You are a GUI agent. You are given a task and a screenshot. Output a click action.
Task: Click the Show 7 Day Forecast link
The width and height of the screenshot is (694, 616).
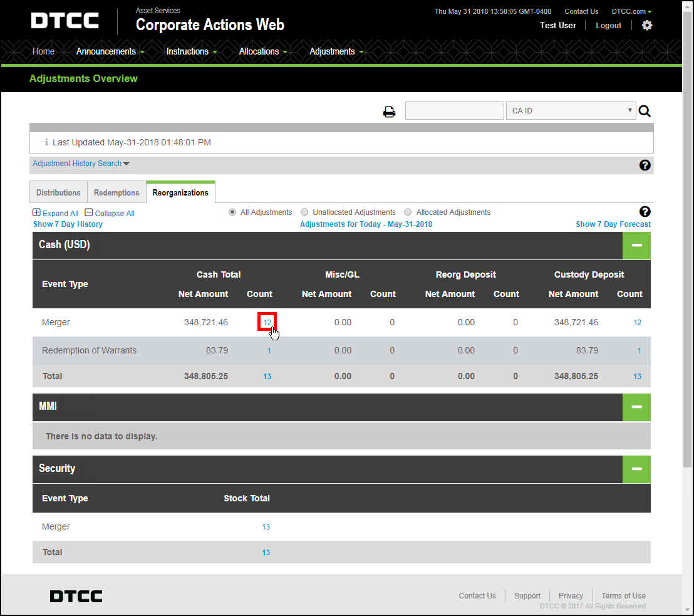pyautogui.click(x=613, y=224)
